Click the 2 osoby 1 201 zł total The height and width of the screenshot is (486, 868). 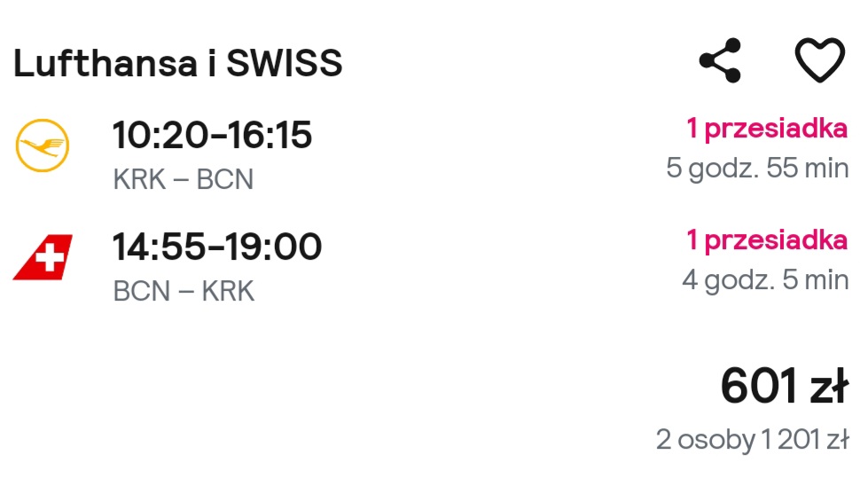tap(753, 440)
